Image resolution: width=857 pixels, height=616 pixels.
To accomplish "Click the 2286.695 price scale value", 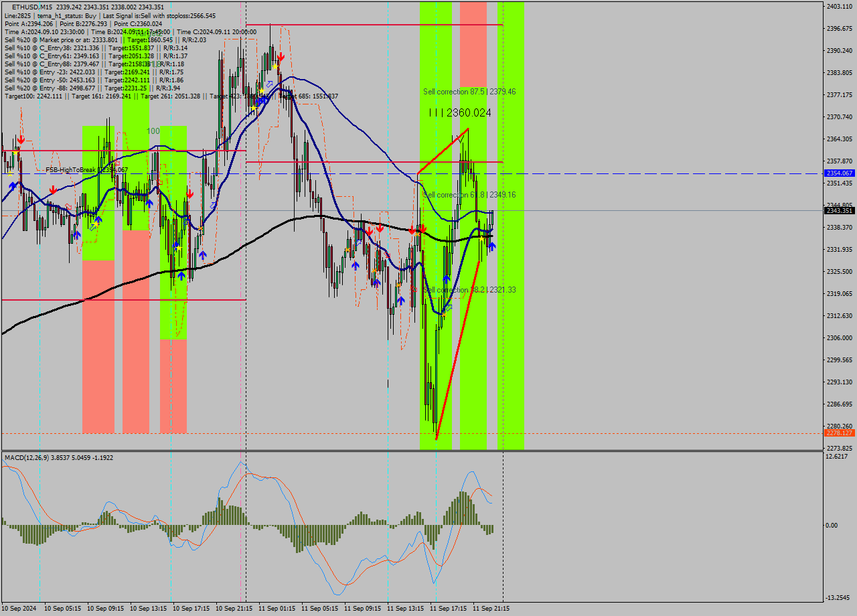I will click(840, 404).
